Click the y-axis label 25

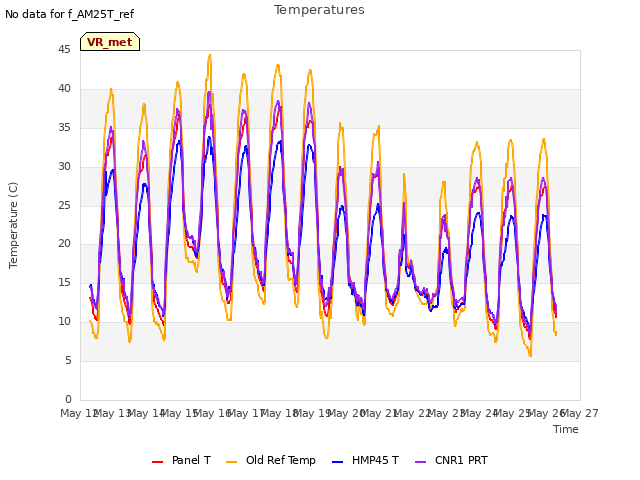click(64, 205)
